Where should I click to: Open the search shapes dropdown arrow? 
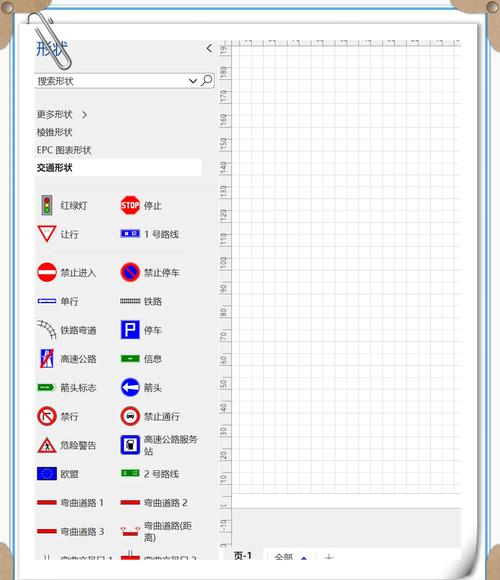click(x=193, y=81)
